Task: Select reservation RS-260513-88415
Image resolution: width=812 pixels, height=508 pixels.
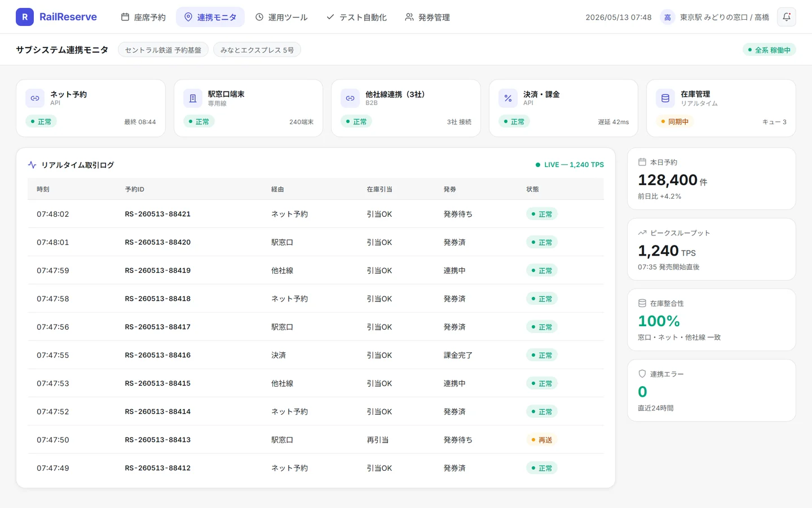Action: click(158, 383)
